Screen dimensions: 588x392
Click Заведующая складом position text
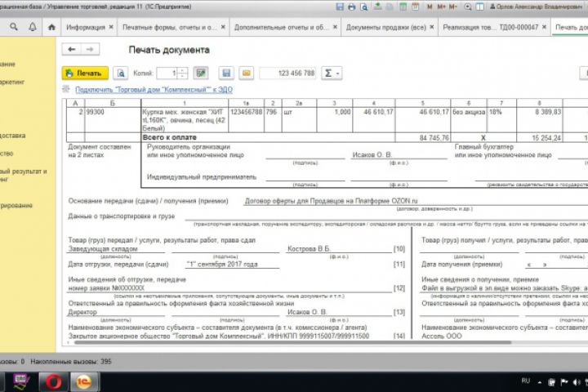pyautogui.click(x=103, y=249)
